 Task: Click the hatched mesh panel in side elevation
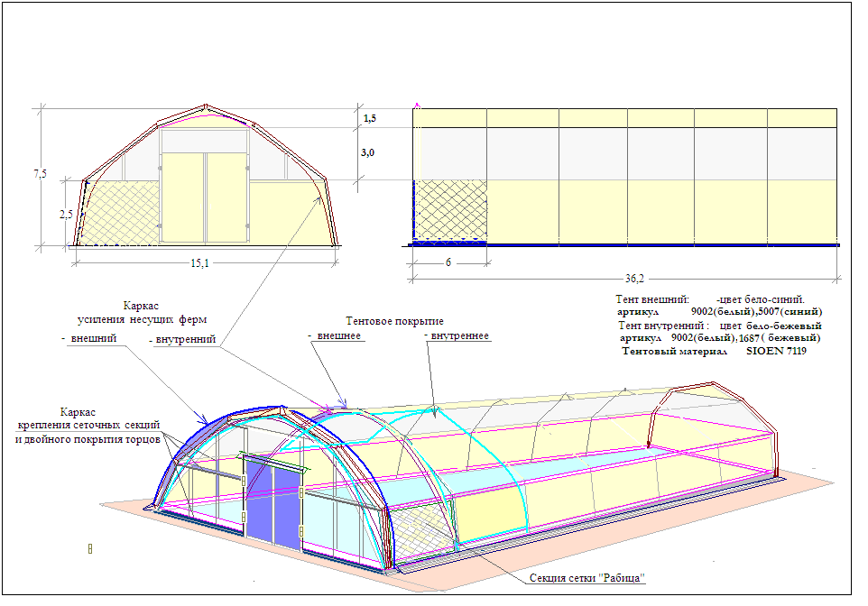(x=450, y=210)
